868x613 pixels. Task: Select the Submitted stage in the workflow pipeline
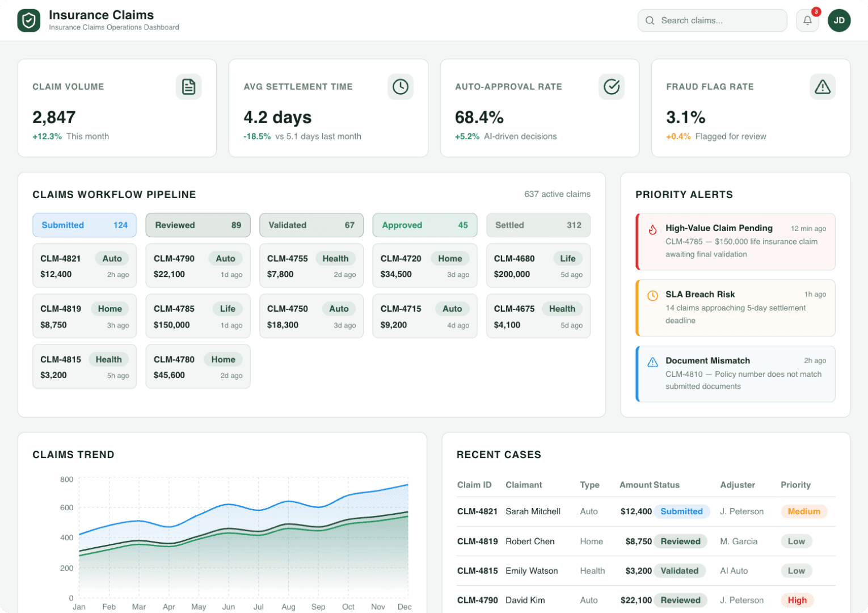pyautogui.click(x=84, y=225)
